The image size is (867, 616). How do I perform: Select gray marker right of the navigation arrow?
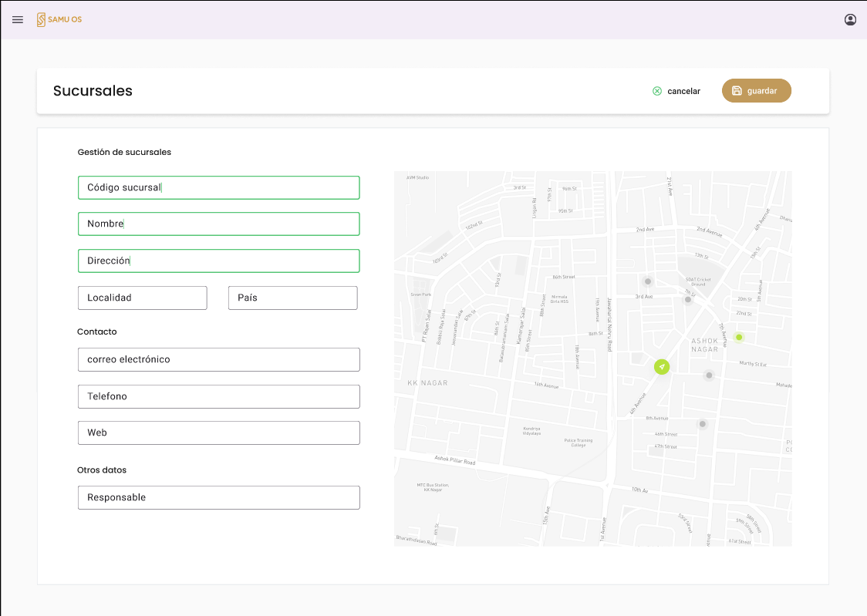(709, 375)
